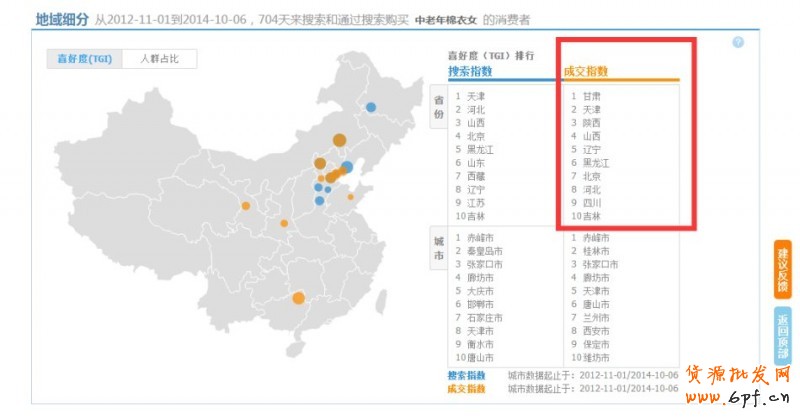This screenshot has height=419, width=800.
Task: Click the 城市 city section label
Action: [438, 250]
